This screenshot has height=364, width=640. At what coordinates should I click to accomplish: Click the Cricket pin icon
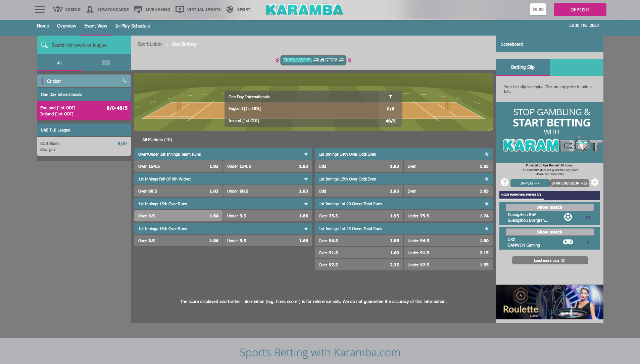125,81
